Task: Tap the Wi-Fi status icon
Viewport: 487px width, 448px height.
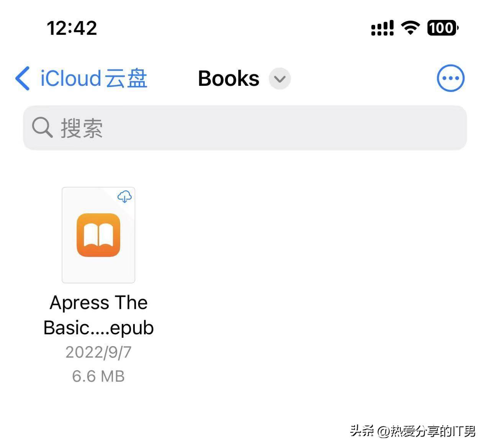Action: 410,28
